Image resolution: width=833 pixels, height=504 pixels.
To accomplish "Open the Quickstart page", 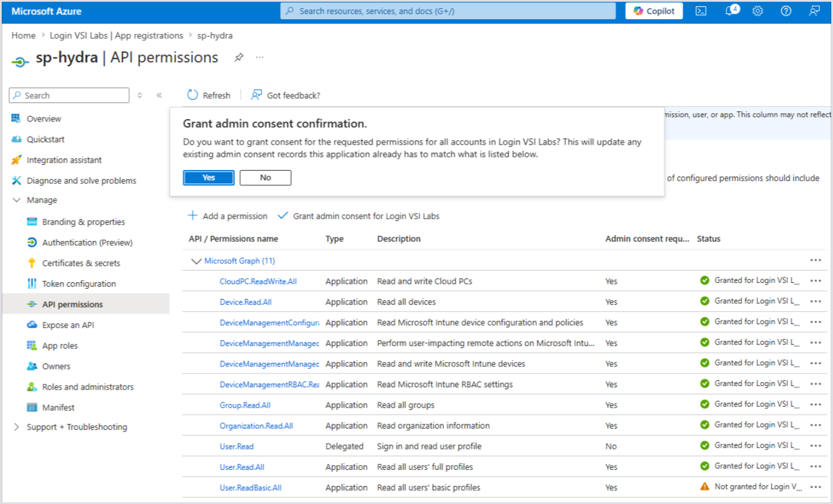I will coord(45,139).
